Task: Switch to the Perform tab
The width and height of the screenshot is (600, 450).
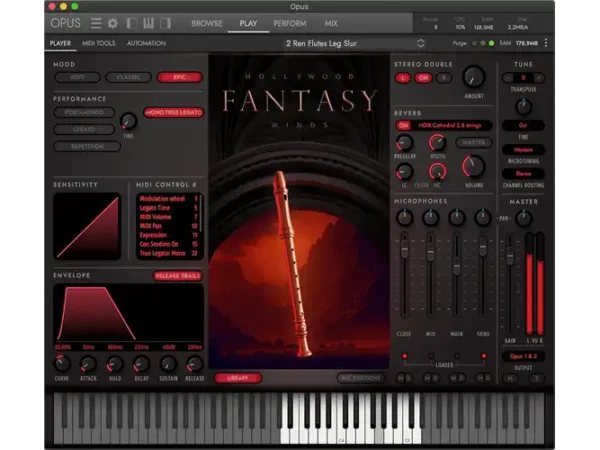Action: click(290, 23)
